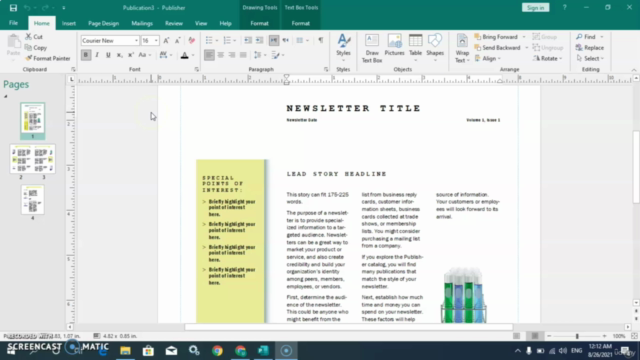Insert Pictures from ribbon
Screen dimensions: 640x360
point(394,45)
